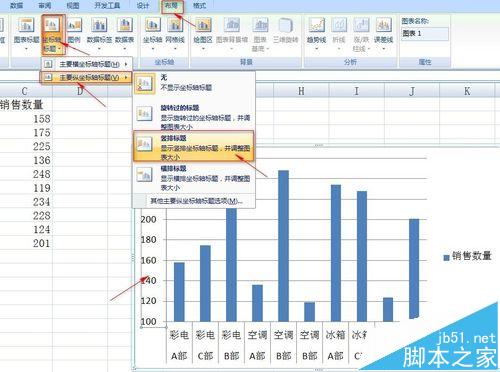The height and width of the screenshot is (372, 500).
Task: Switch to the 设计 (Design) chart tab
Action: [143, 5]
